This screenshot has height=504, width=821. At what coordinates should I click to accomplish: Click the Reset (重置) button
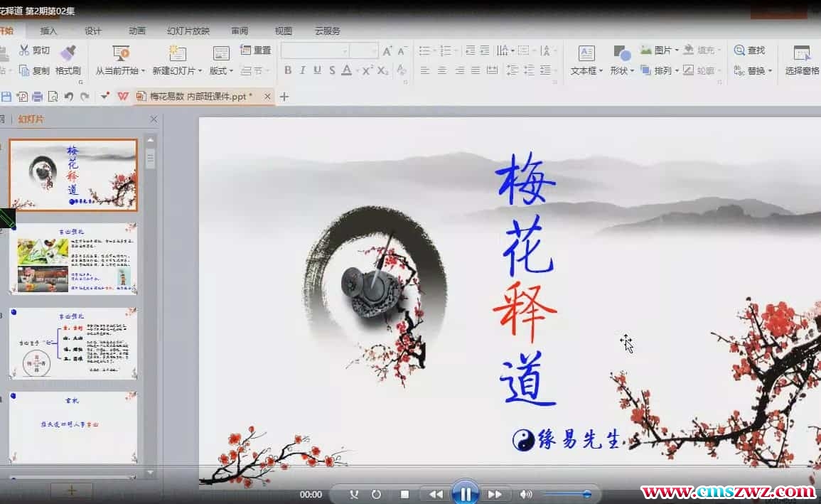click(x=256, y=50)
